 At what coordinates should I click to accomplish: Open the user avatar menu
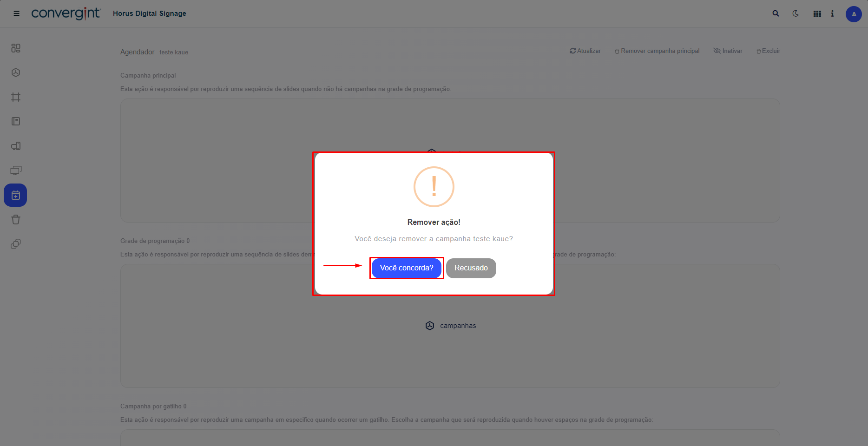(x=854, y=14)
